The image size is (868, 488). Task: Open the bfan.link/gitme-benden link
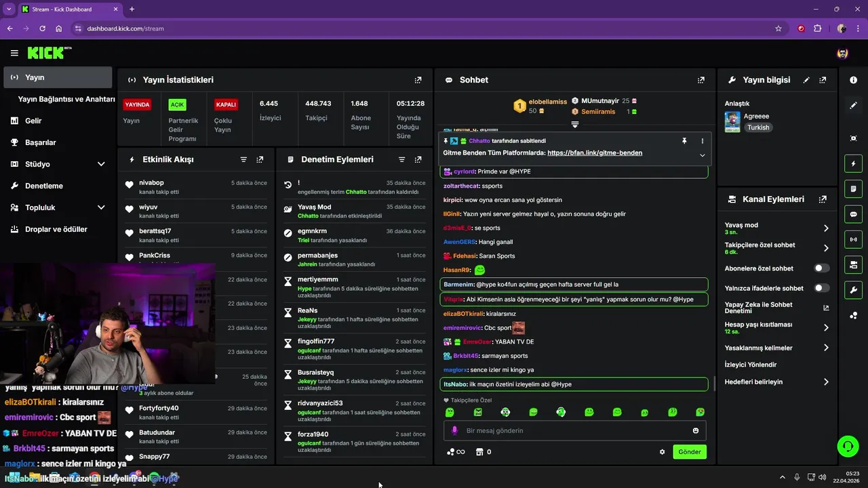coord(595,153)
